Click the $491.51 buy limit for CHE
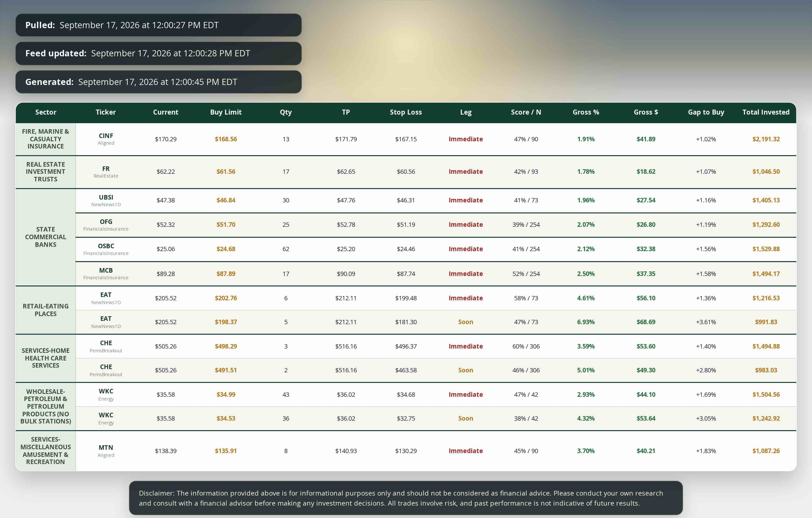Screen dimensions: 812x518 (226, 370)
